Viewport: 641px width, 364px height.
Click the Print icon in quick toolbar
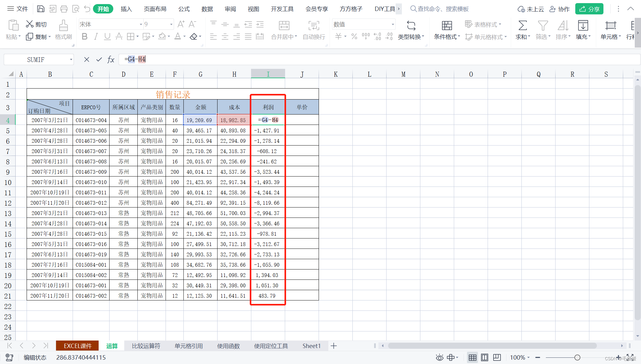(x=64, y=9)
